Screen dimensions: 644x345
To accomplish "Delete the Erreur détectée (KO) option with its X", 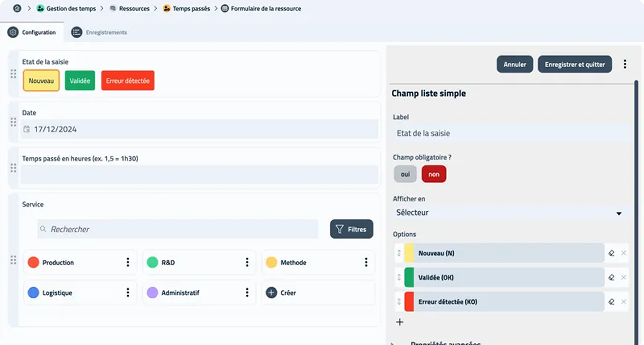I will click(x=624, y=301).
